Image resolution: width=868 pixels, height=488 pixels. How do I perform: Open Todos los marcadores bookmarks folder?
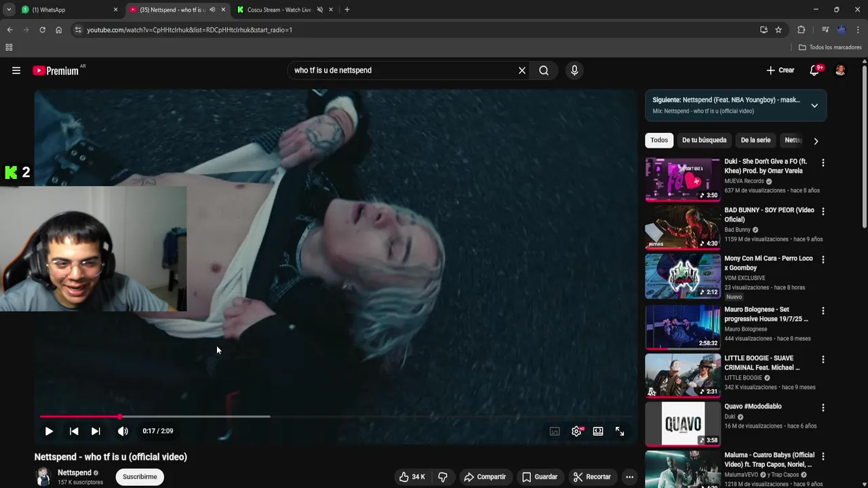click(x=830, y=47)
